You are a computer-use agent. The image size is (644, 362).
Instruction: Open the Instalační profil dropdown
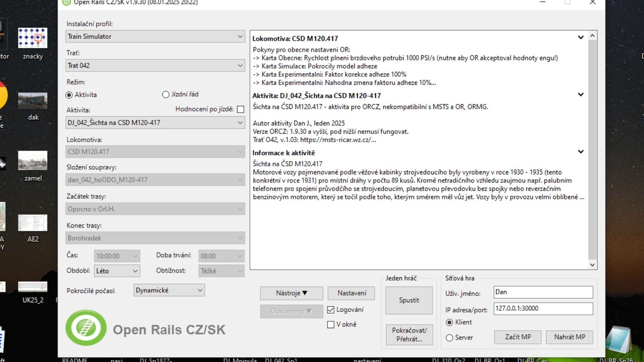click(x=155, y=36)
